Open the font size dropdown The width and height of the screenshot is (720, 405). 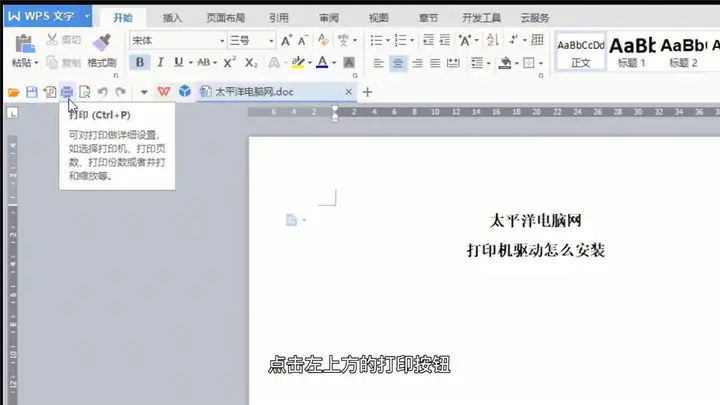tap(271, 41)
